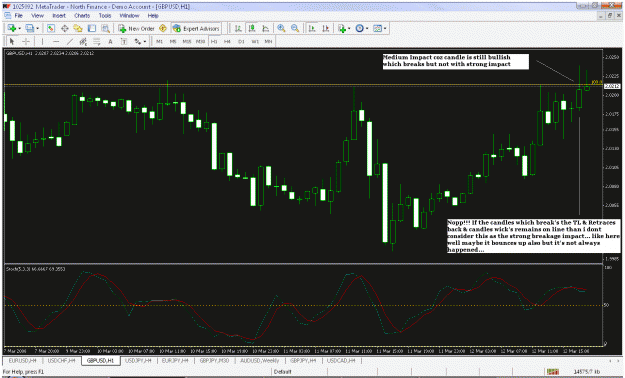This screenshot has width=625, height=378.
Task: Enable chart shift icon
Action: click(326, 28)
